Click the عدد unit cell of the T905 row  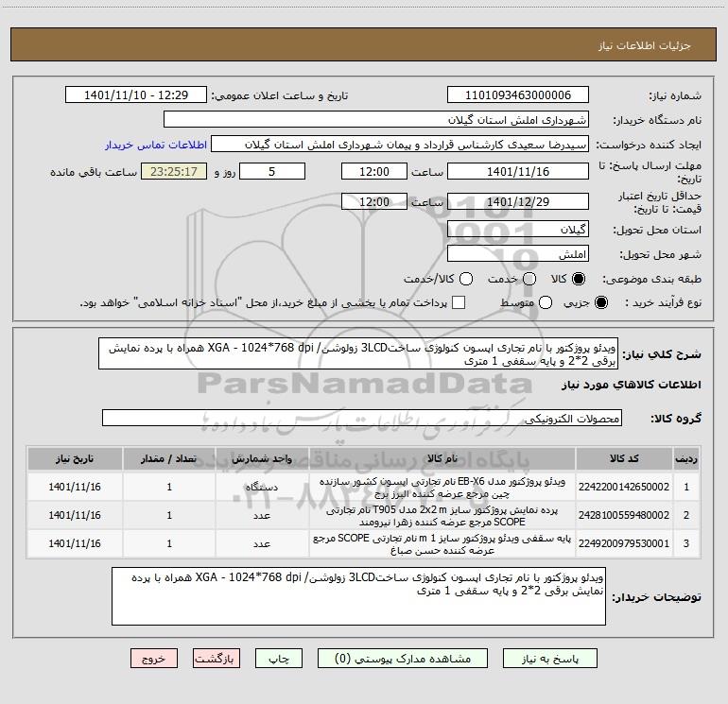tap(262, 516)
